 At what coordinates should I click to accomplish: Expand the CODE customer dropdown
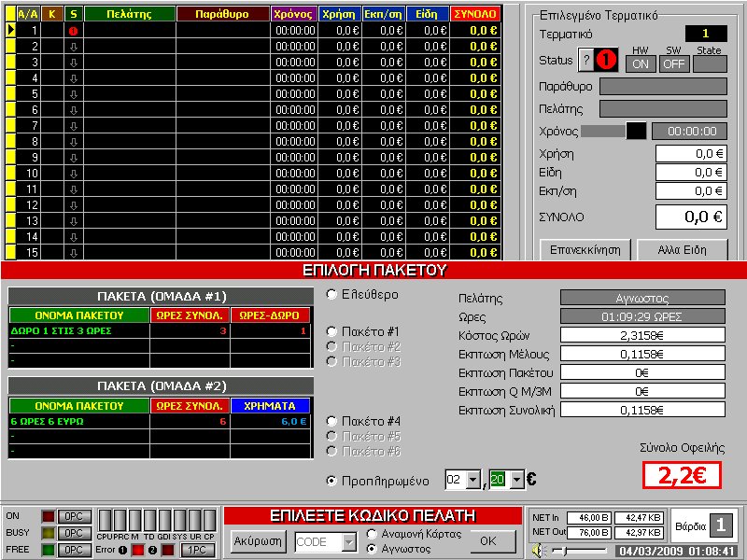349,542
